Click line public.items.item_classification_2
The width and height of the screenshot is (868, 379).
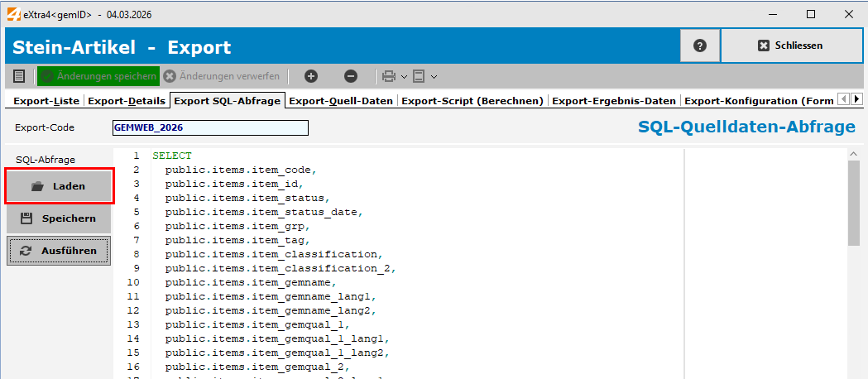coord(281,268)
